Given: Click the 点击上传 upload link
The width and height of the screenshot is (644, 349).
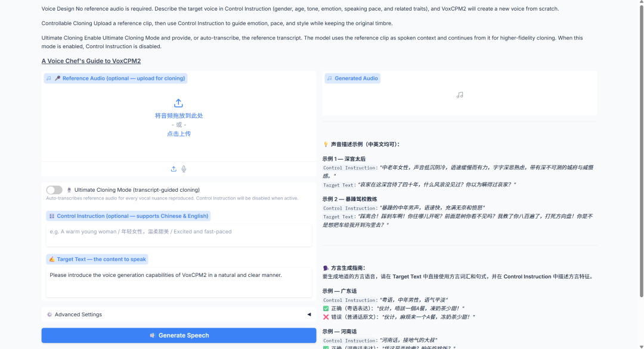Looking at the screenshot, I should tap(179, 134).
